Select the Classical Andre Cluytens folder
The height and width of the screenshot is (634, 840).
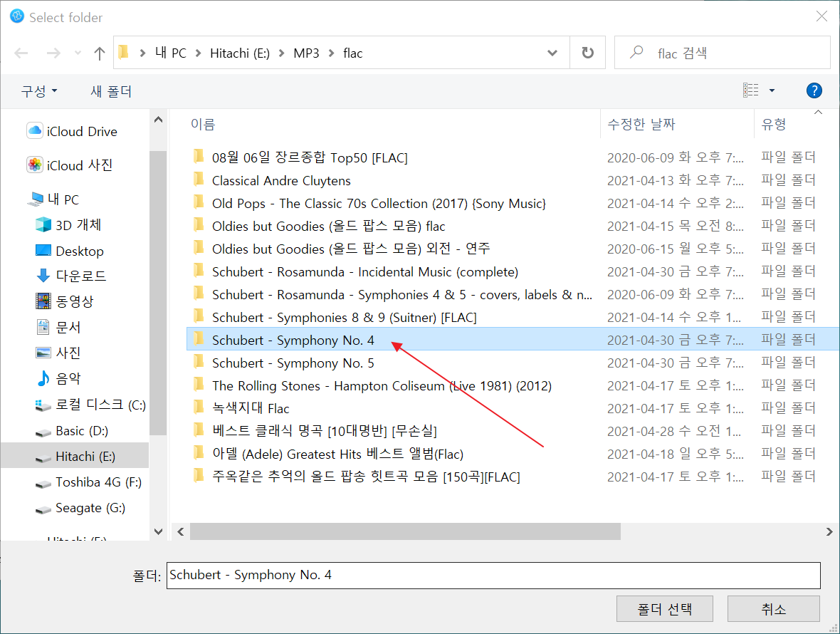click(512, 181)
